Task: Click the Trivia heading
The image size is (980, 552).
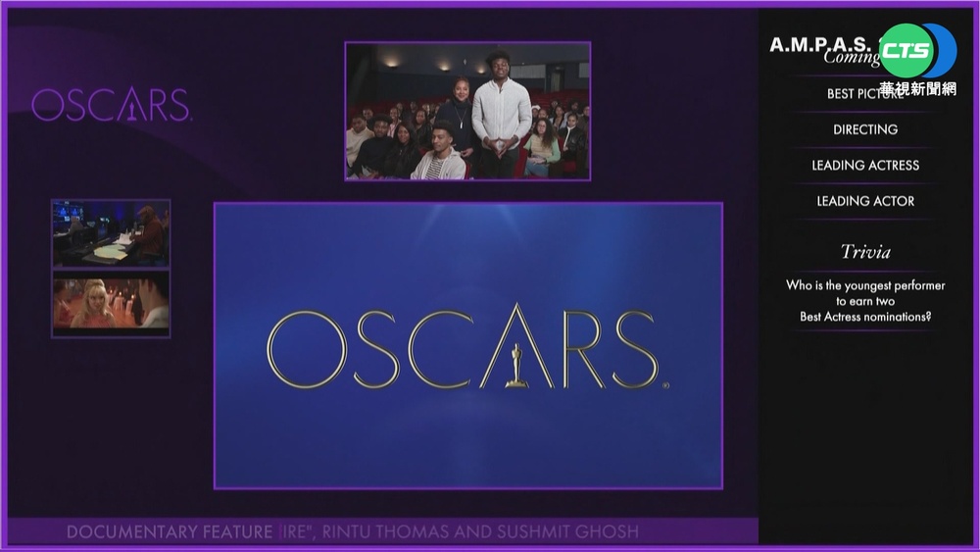Action: click(x=864, y=252)
